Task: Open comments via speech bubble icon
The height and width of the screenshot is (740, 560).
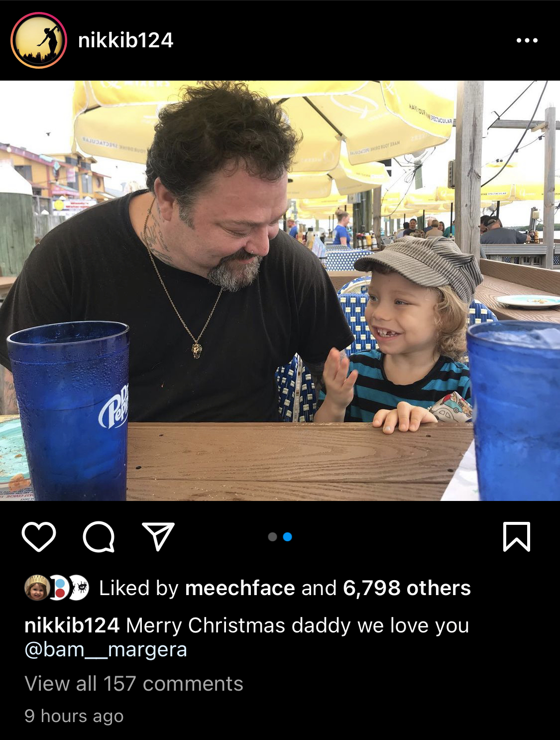Action: pos(99,537)
